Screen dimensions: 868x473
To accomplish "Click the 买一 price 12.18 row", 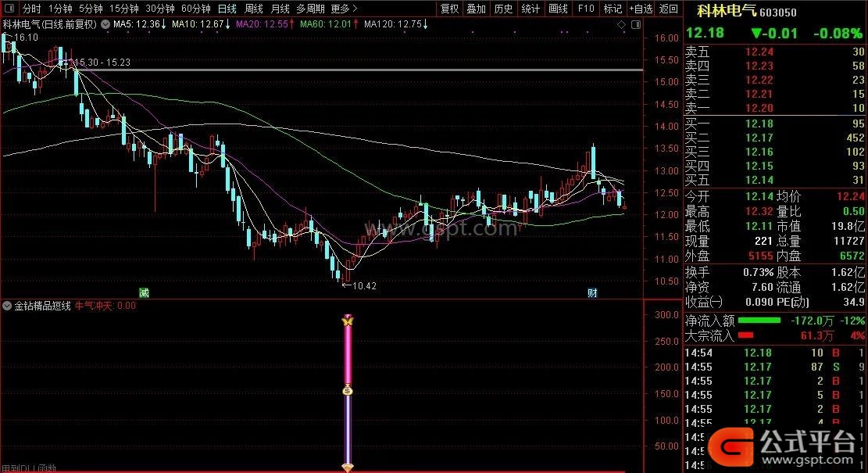I will [x=775, y=124].
